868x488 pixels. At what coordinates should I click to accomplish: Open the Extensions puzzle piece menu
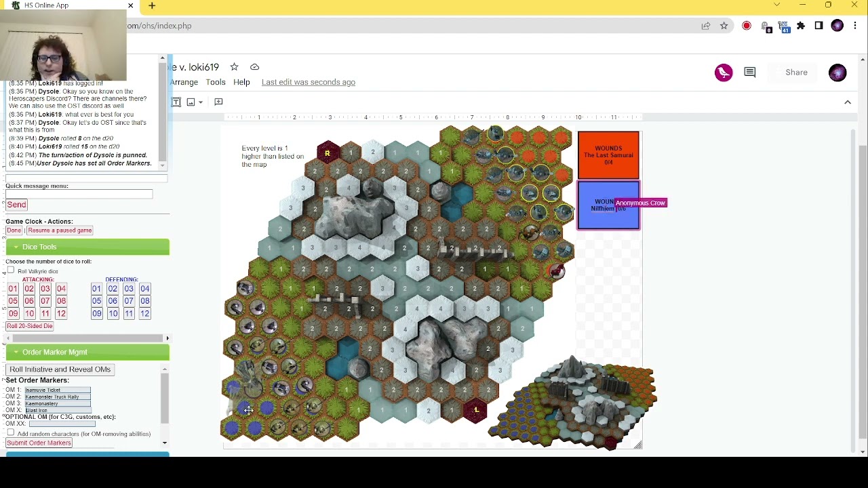pos(801,26)
